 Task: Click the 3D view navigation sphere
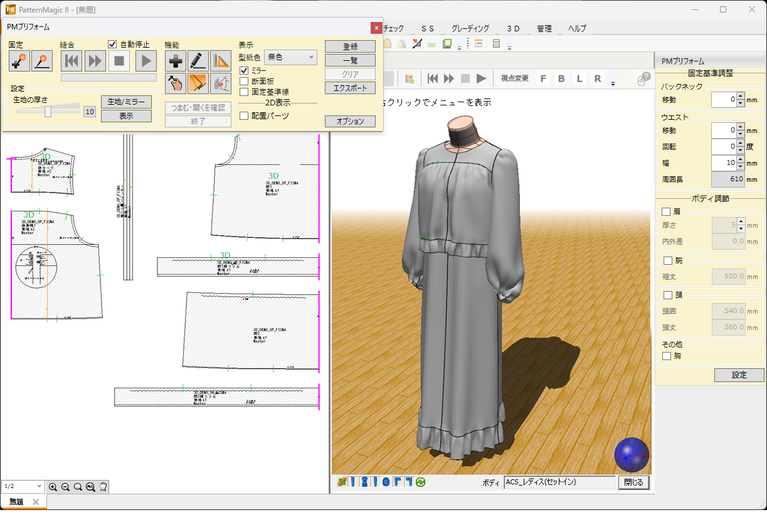click(631, 455)
